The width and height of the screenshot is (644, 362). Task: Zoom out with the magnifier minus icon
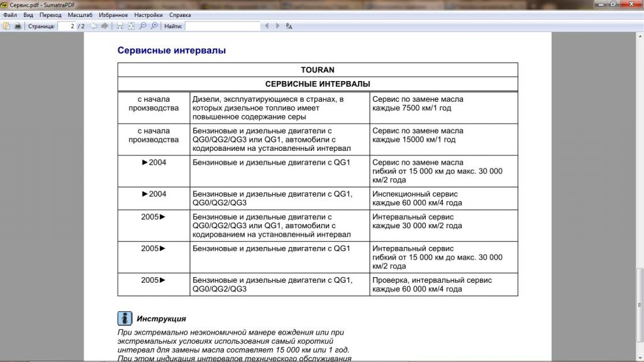pos(143,26)
